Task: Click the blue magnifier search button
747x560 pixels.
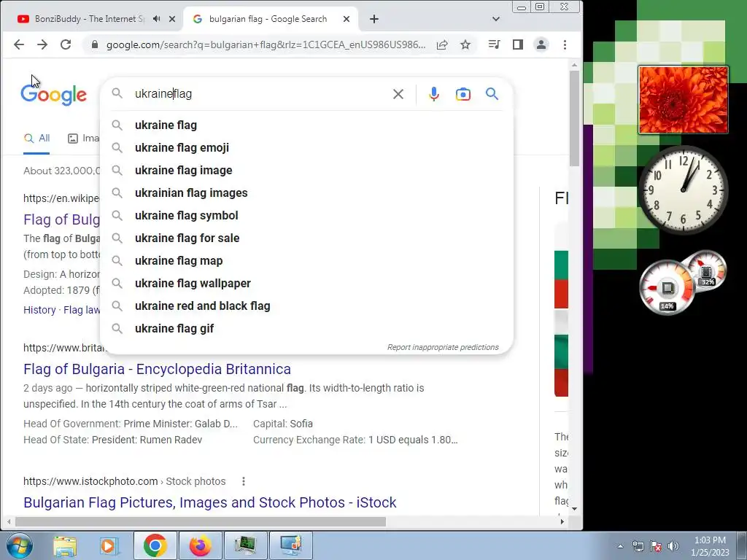Action: [492, 94]
